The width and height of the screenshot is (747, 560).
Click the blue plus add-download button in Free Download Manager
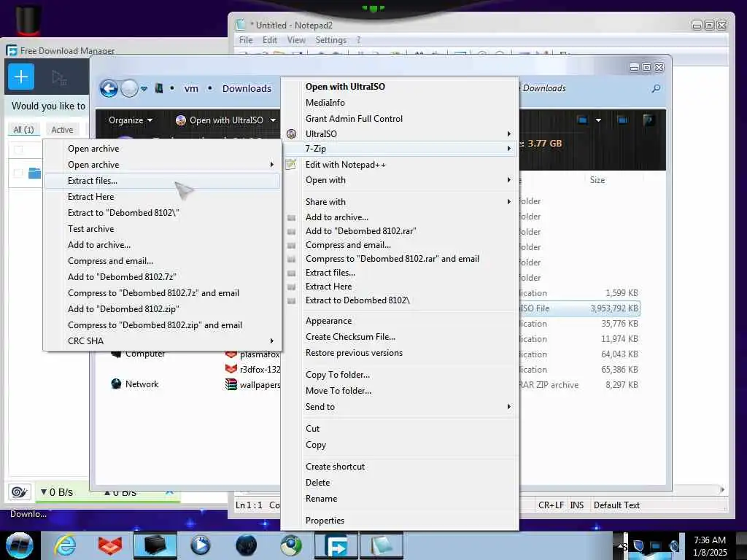click(21, 77)
